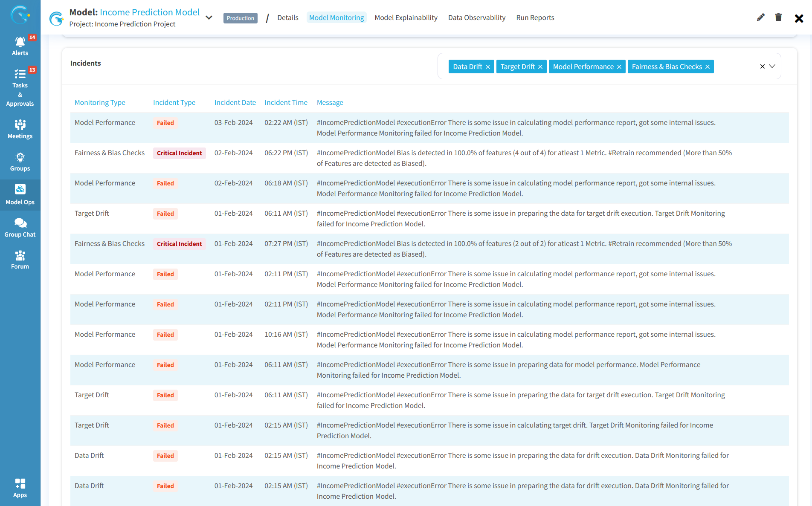Click Fairness & Bias Checks row dated 02-Feb-2024
The image size is (812, 506).
(x=429, y=158)
